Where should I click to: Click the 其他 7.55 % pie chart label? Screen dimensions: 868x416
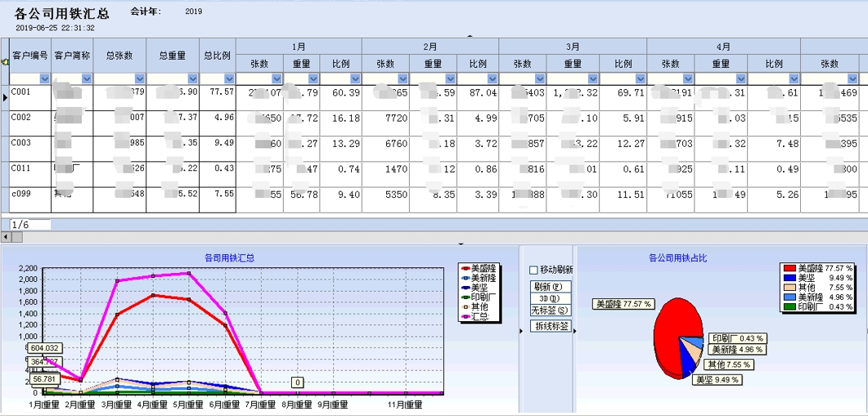[728, 365]
